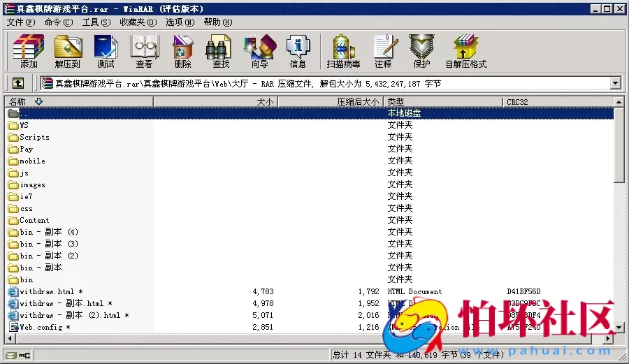The width and height of the screenshot is (629, 364).
Task: Click the Delete (删除) recycle icon
Action: [x=182, y=51]
